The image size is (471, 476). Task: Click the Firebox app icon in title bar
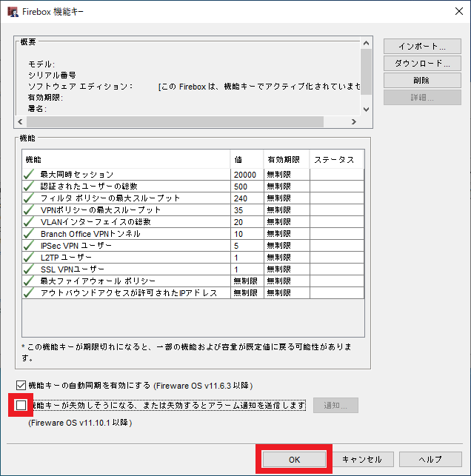click(x=13, y=12)
